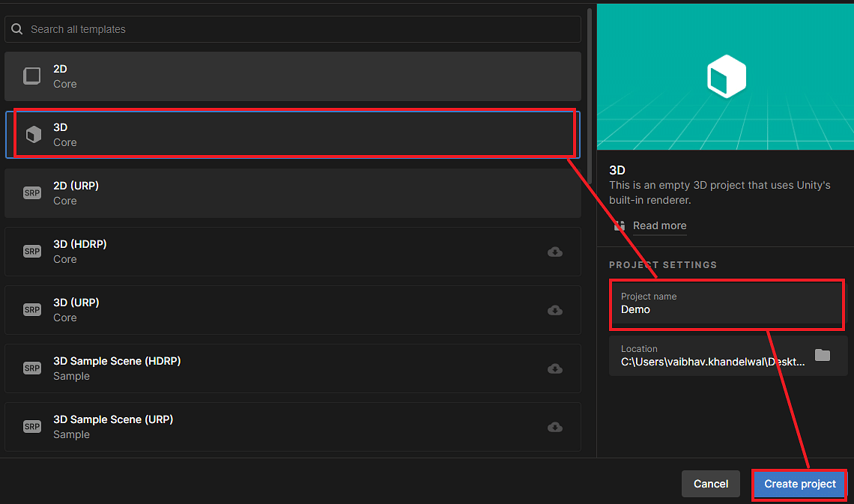This screenshot has height=504, width=854.
Task: Click the SRP badge for 3D (HDRP)
Action: click(32, 252)
